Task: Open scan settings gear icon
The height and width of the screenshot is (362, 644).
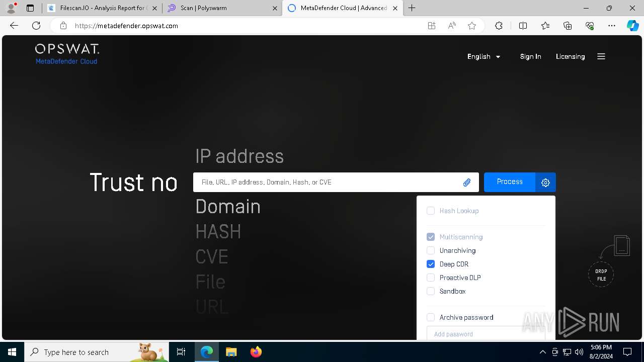Action: [545, 183]
